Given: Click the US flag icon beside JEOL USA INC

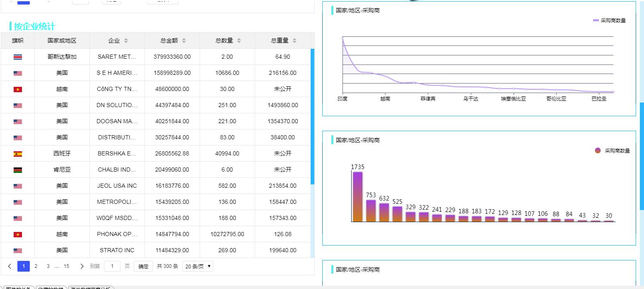Looking at the screenshot, I should [x=18, y=185].
